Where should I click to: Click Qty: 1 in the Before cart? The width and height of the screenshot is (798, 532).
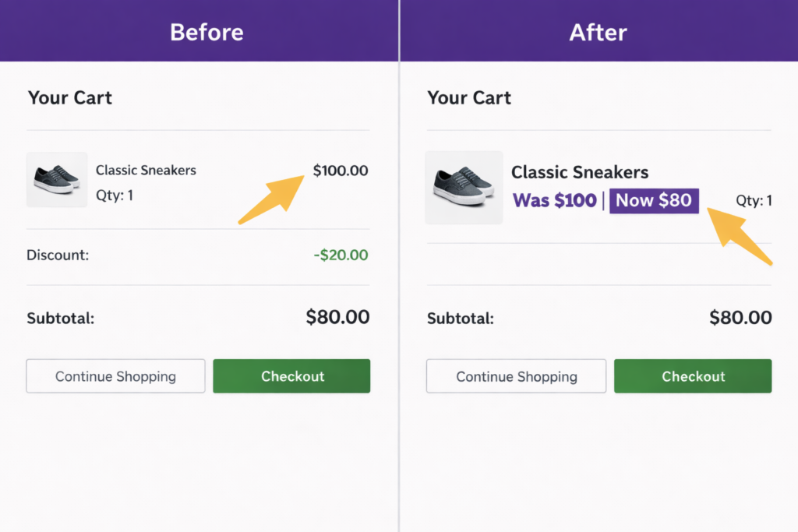[114, 196]
